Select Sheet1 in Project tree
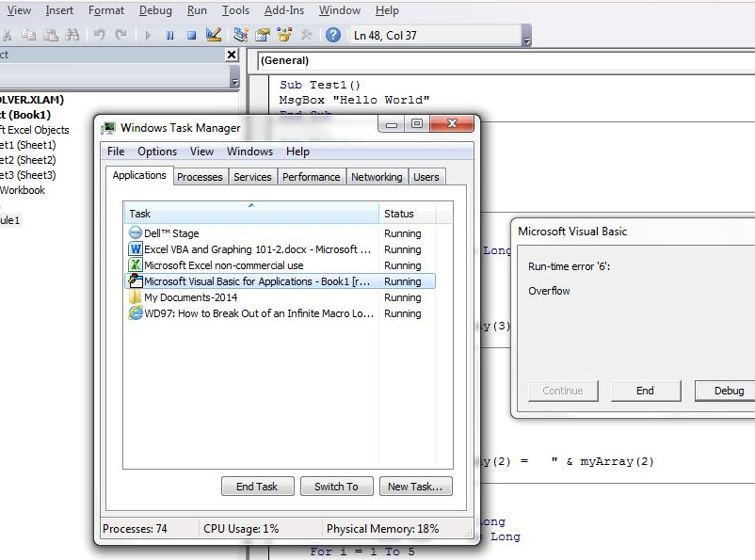The width and height of the screenshot is (755, 560). pyautogui.click(x=28, y=145)
